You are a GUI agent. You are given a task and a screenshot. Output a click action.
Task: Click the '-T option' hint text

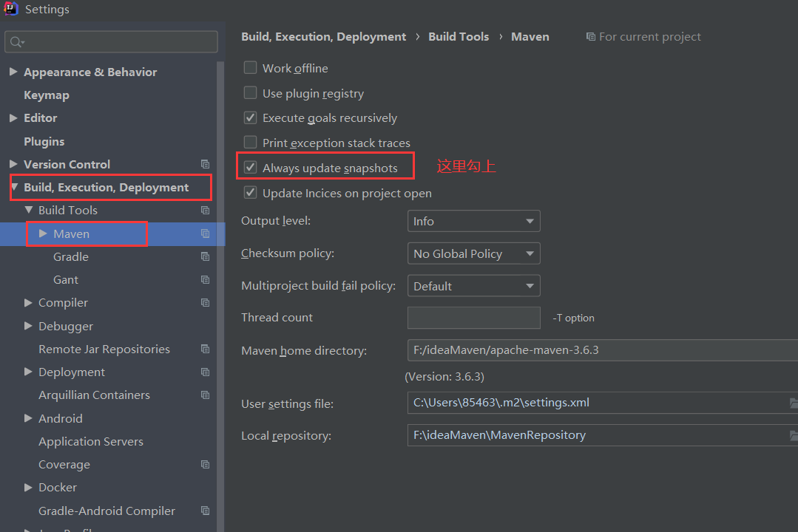pos(574,318)
